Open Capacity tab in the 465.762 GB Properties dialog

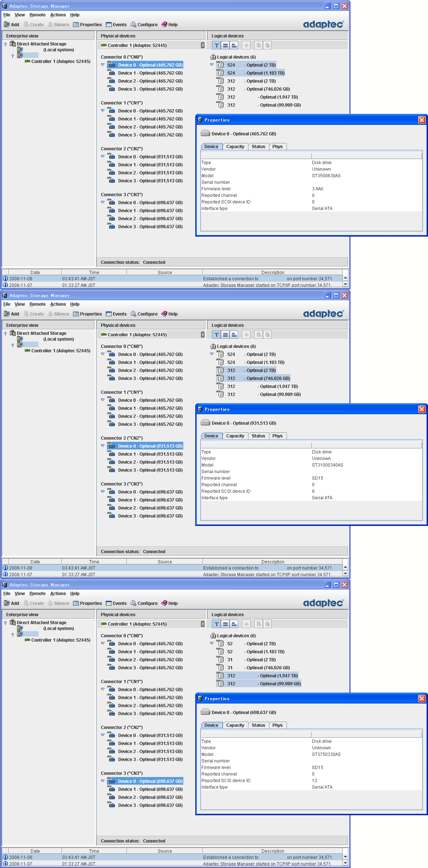235,147
